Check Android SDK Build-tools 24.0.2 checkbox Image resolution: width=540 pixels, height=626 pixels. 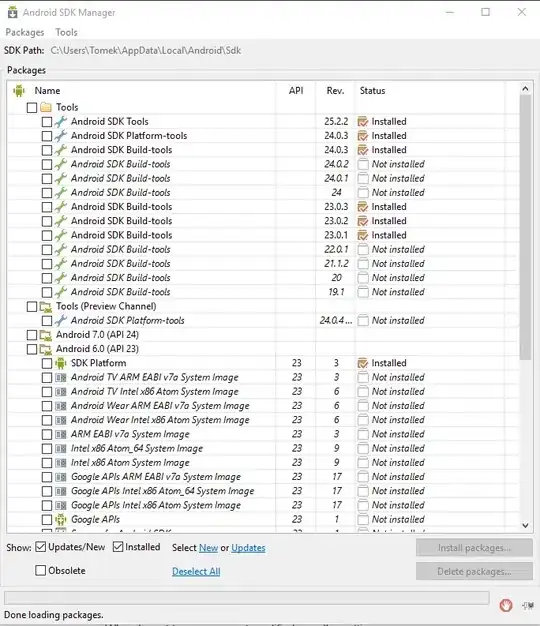[47, 164]
